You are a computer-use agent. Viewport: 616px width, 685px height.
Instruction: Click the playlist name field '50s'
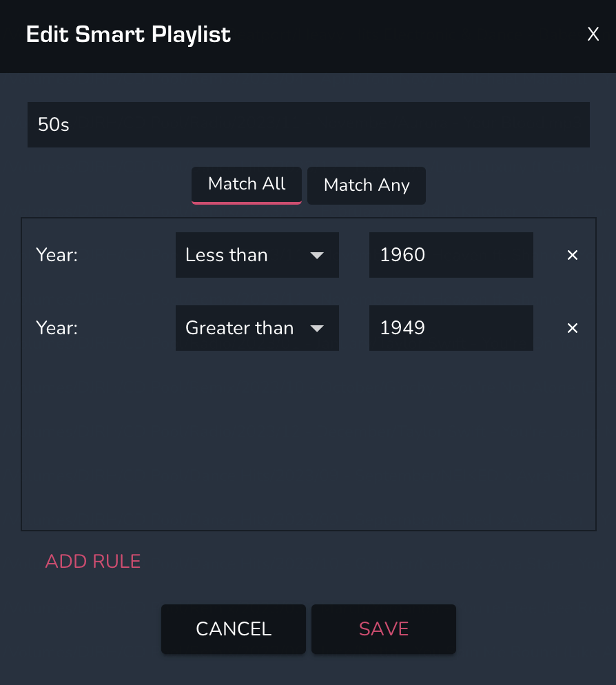pyautogui.click(x=308, y=125)
